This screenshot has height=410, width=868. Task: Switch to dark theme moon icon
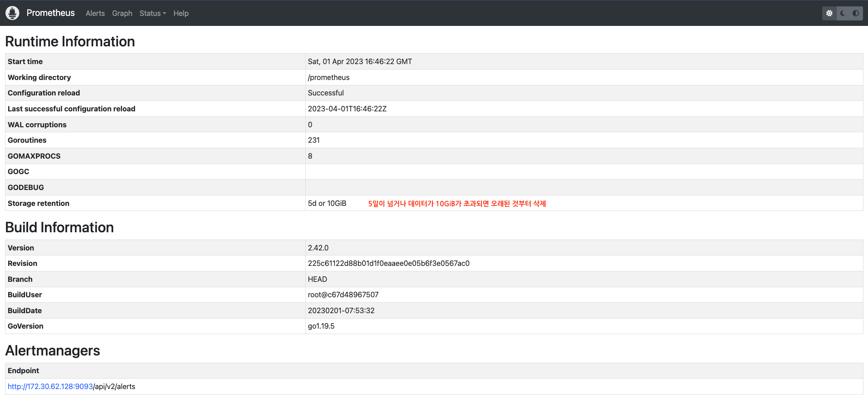pyautogui.click(x=843, y=13)
